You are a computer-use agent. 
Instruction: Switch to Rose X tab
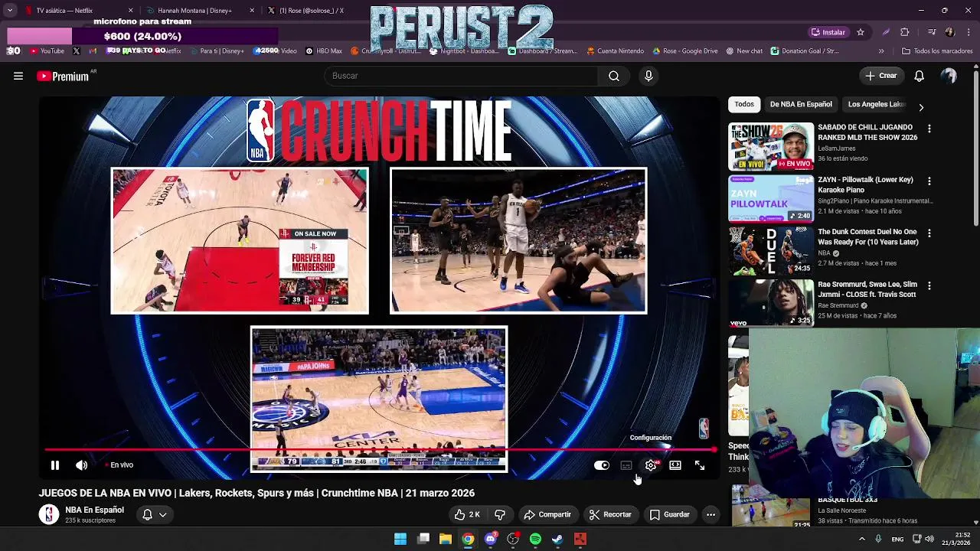pos(312,11)
